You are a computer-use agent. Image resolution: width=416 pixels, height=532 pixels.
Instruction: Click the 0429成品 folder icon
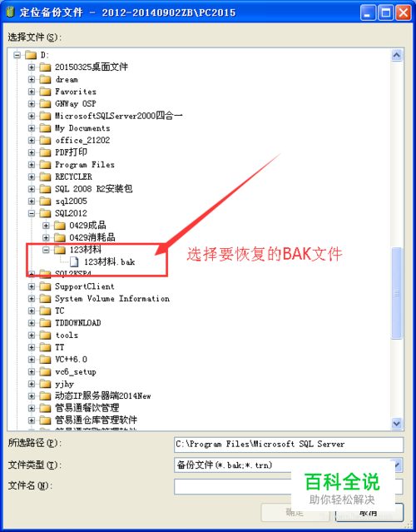[60, 226]
